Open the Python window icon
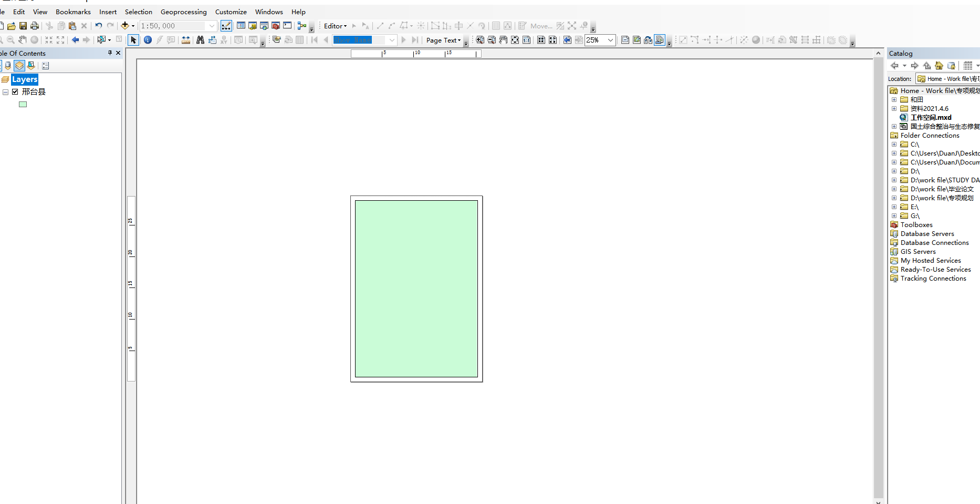This screenshot has width=980, height=504. 287,26
